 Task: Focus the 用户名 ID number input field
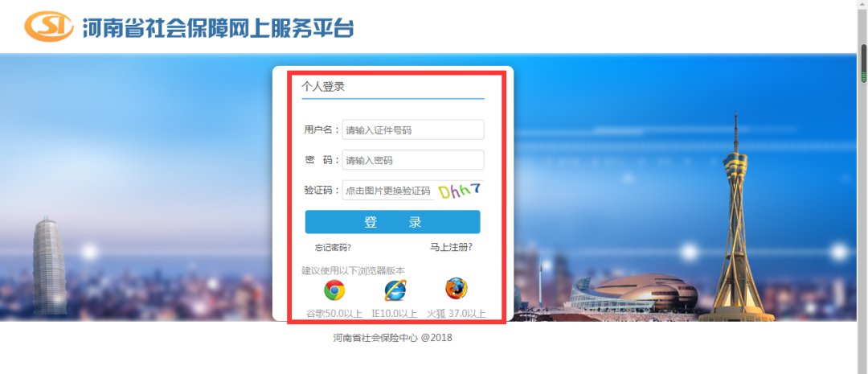tap(413, 129)
